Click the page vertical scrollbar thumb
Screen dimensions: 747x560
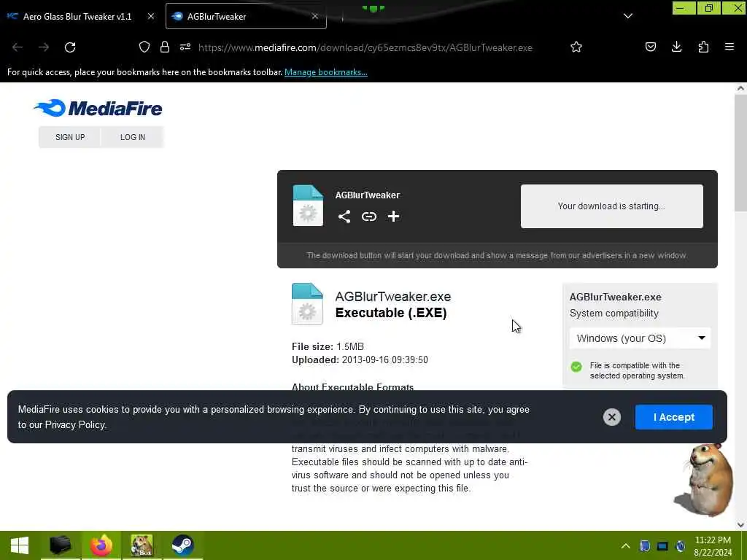(x=740, y=152)
